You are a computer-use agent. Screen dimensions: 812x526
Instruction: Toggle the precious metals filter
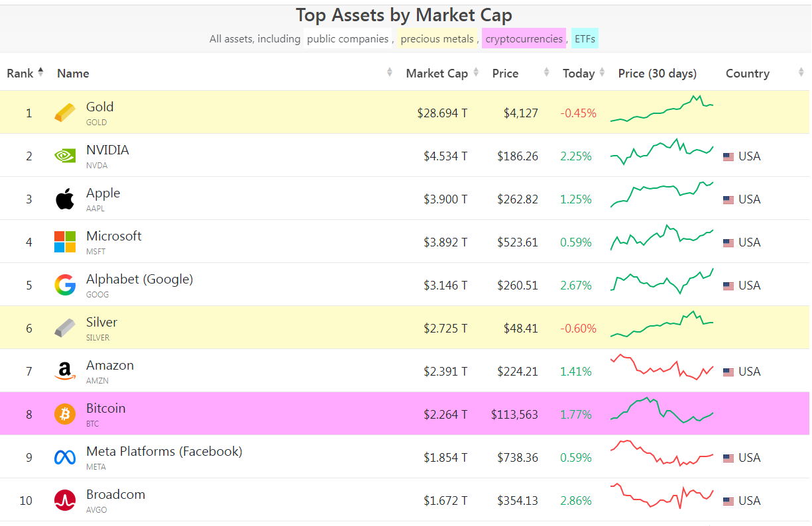click(x=437, y=39)
